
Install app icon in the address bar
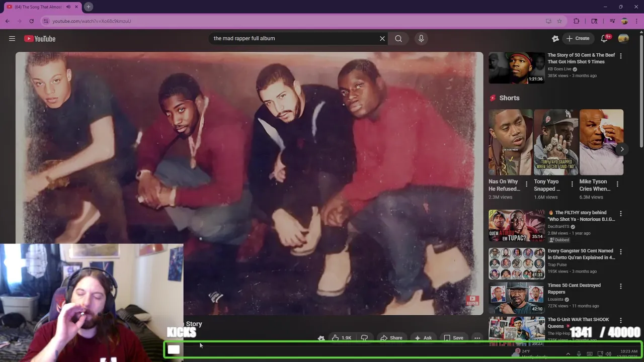point(548,21)
